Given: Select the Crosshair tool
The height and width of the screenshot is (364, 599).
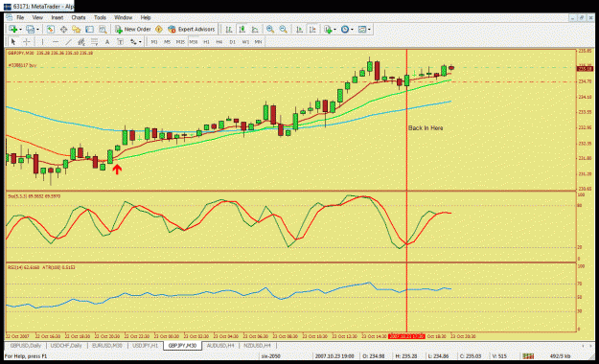Looking at the screenshot, I should (x=27, y=41).
